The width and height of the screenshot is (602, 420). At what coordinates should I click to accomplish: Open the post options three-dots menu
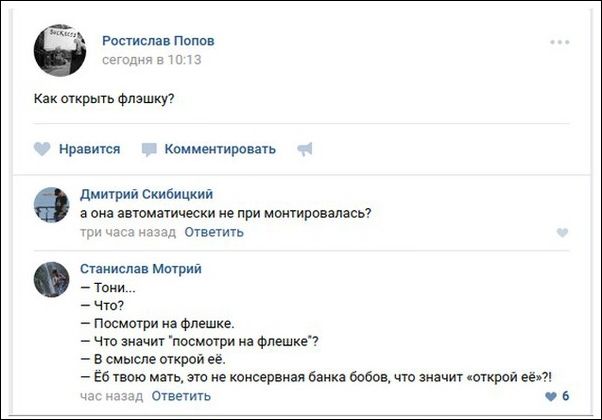(x=559, y=42)
